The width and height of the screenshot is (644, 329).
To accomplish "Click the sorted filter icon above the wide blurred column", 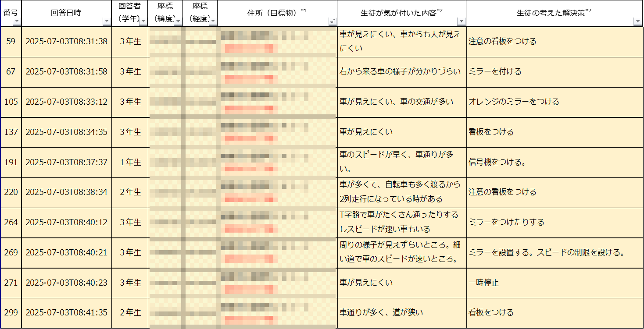I will [332, 21].
